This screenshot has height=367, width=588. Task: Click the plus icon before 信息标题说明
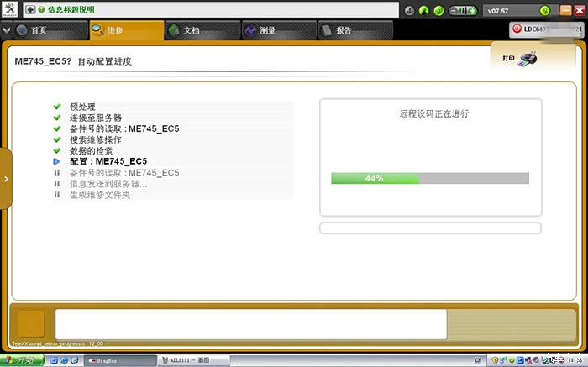(31, 10)
